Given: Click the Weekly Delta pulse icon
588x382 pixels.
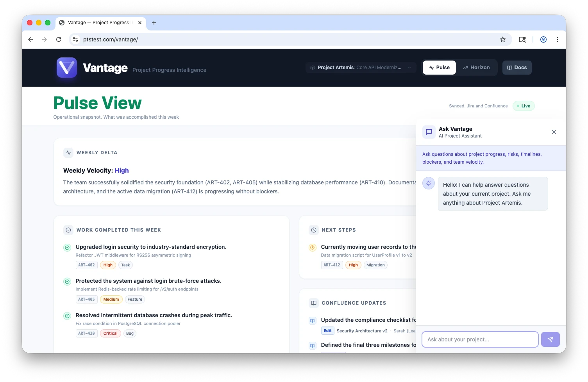Looking at the screenshot, I should click(x=68, y=153).
